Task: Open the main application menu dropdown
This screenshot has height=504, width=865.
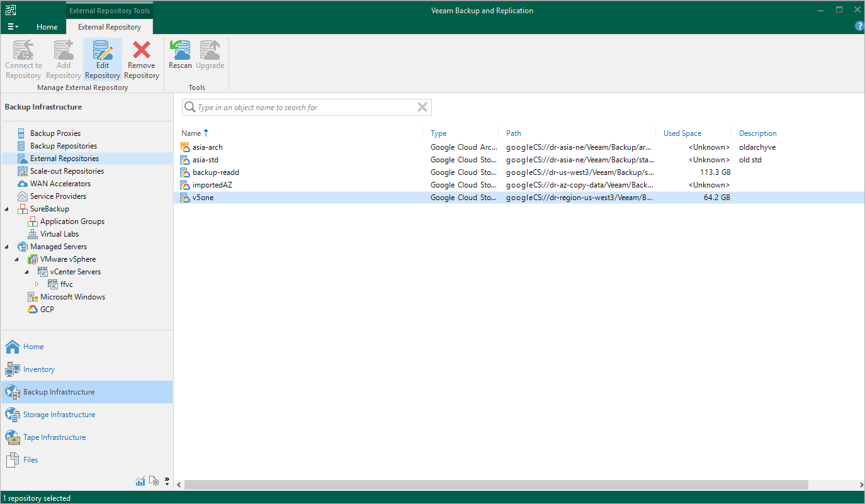Action: point(13,27)
